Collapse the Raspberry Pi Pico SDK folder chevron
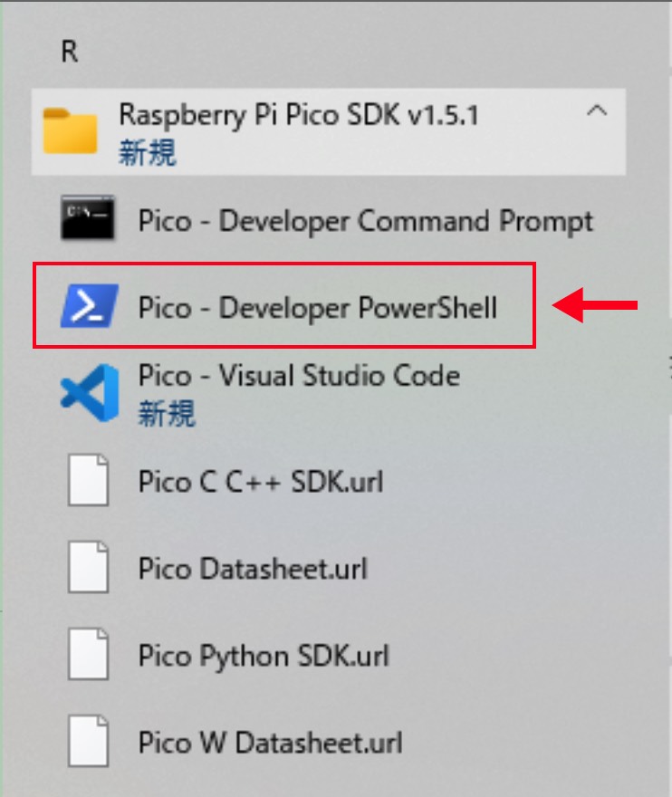This screenshot has width=672, height=797. 597,112
